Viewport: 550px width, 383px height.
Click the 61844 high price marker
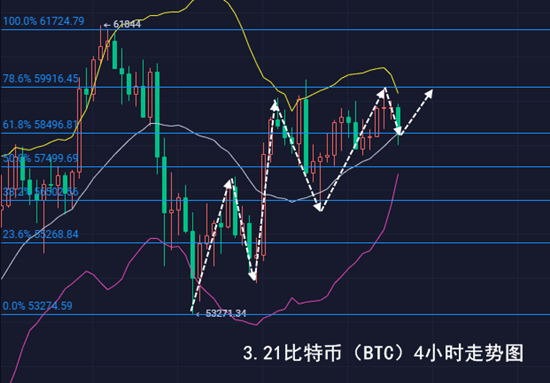point(122,25)
